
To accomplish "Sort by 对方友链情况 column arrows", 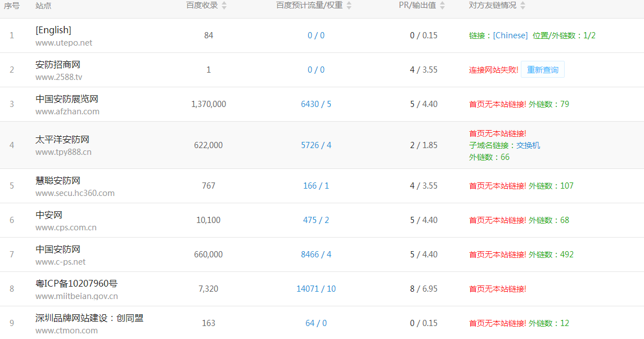I will pyautogui.click(x=523, y=6).
